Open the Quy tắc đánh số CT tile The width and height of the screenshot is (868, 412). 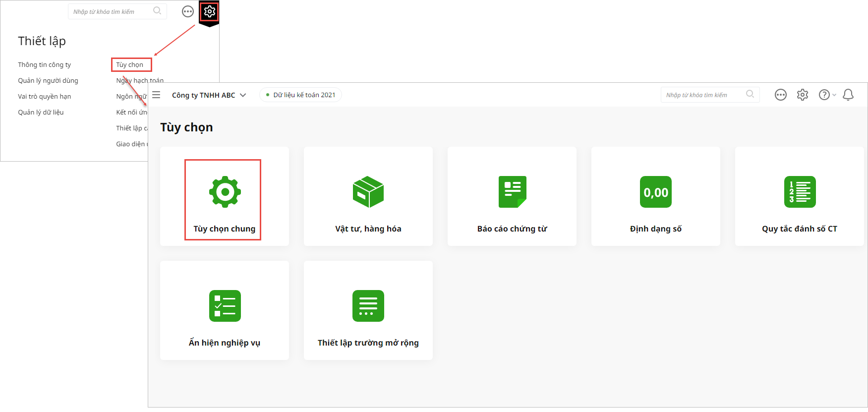(799, 197)
